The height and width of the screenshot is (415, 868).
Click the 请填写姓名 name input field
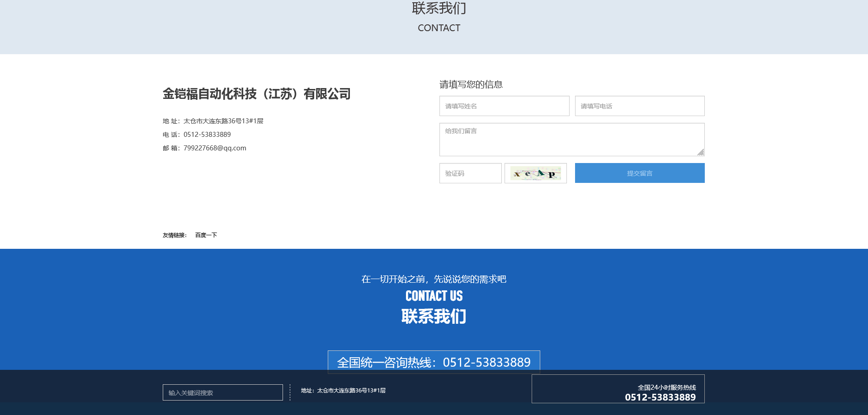pyautogui.click(x=504, y=106)
